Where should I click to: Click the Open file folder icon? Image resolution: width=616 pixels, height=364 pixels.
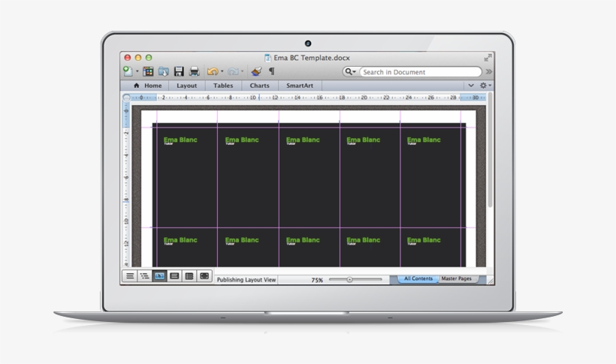click(164, 71)
